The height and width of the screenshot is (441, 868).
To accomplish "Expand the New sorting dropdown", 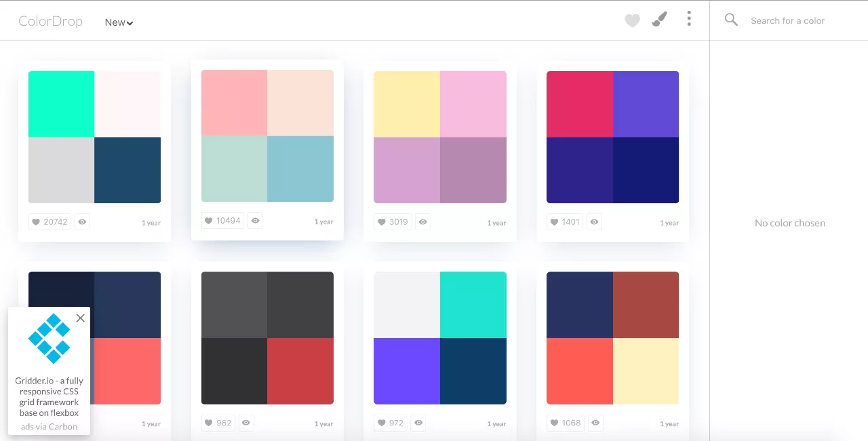I will tap(119, 22).
